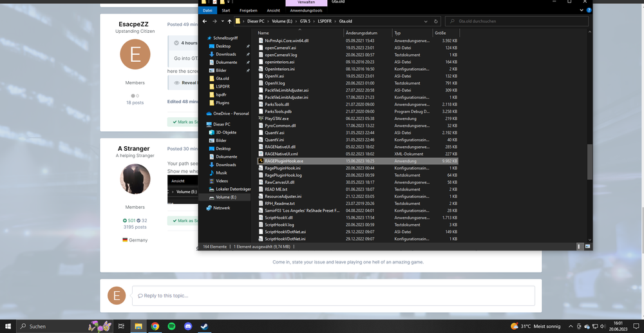Click Reply to this topic field
Screen dimensions: 644x333
tap(333, 296)
